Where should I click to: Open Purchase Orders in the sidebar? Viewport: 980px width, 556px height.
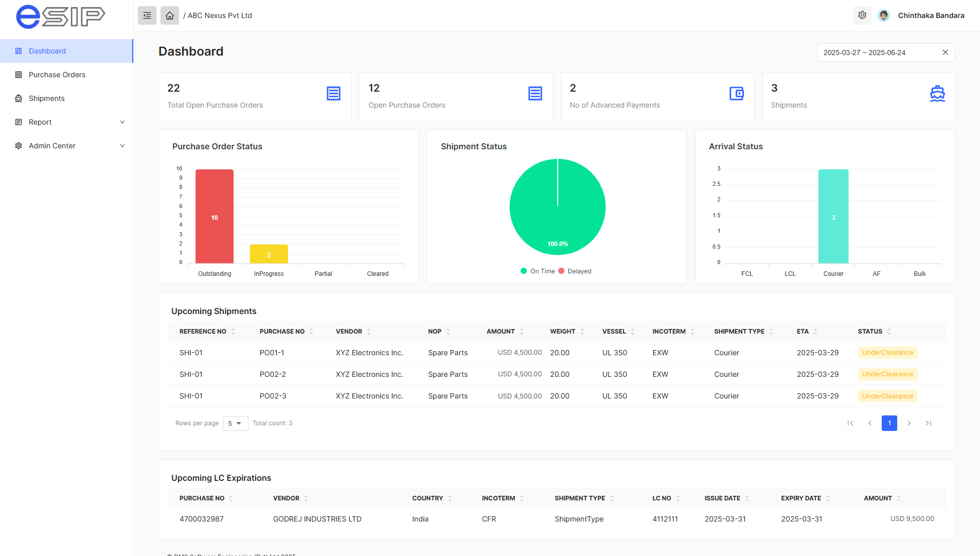click(66, 75)
